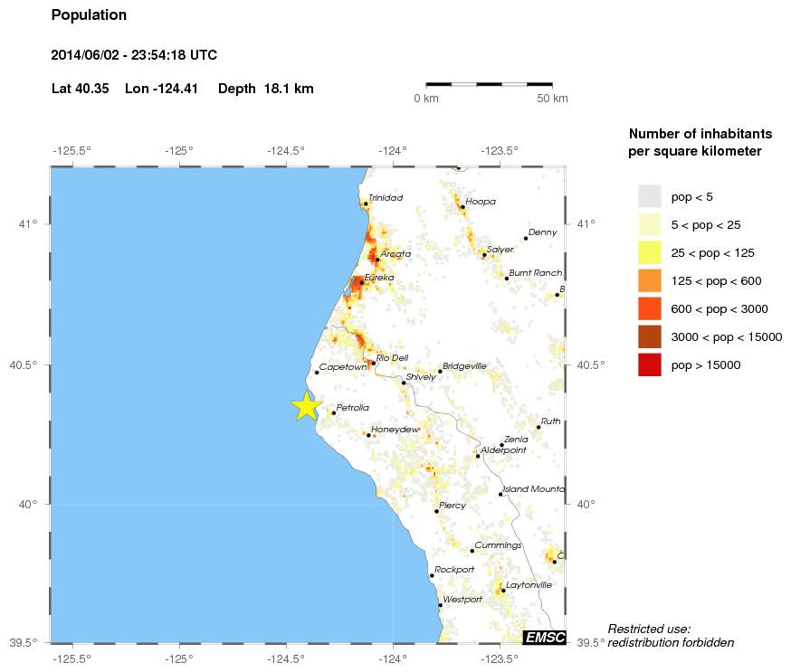The image size is (791, 672).
Task: Select the pale yellow '5 < pop < 25' swatch
Action: pos(650,224)
